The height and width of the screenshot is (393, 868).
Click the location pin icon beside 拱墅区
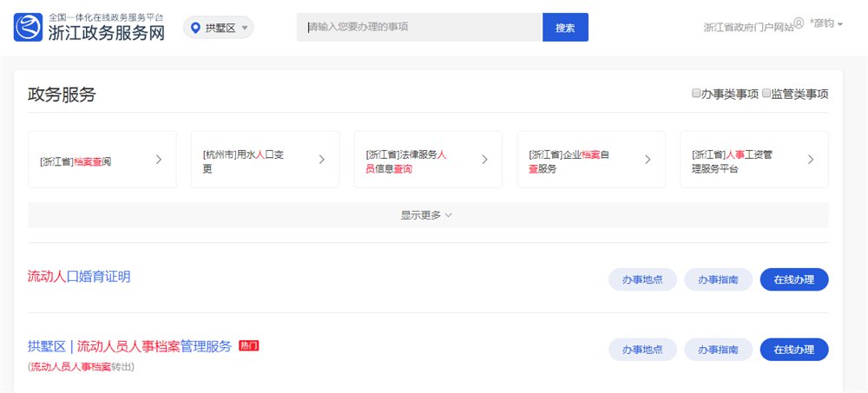click(x=196, y=28)
